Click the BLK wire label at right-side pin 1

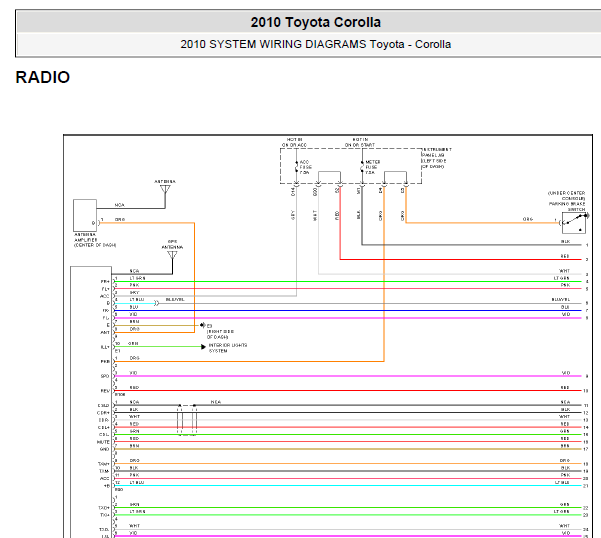(x=565, y=241)
